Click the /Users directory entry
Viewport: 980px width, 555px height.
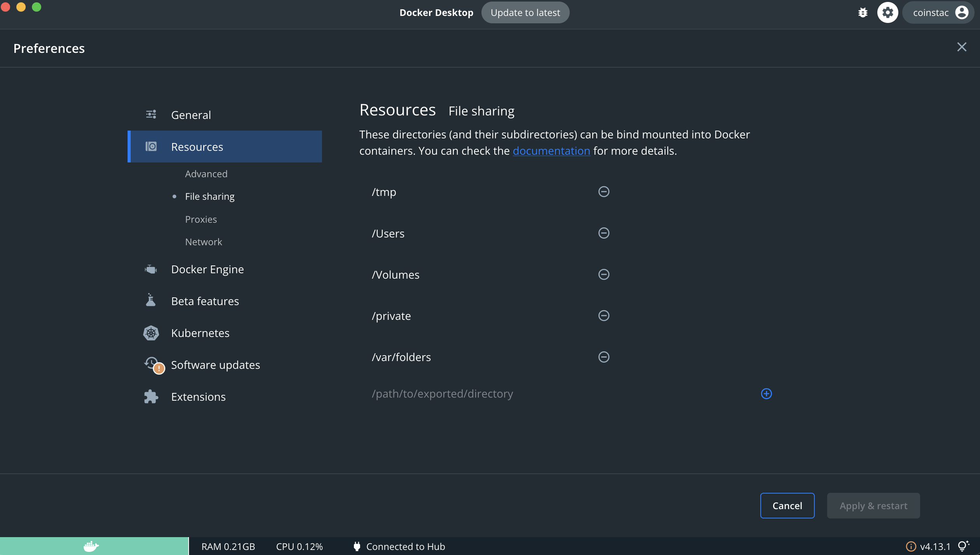pos(388,234)
